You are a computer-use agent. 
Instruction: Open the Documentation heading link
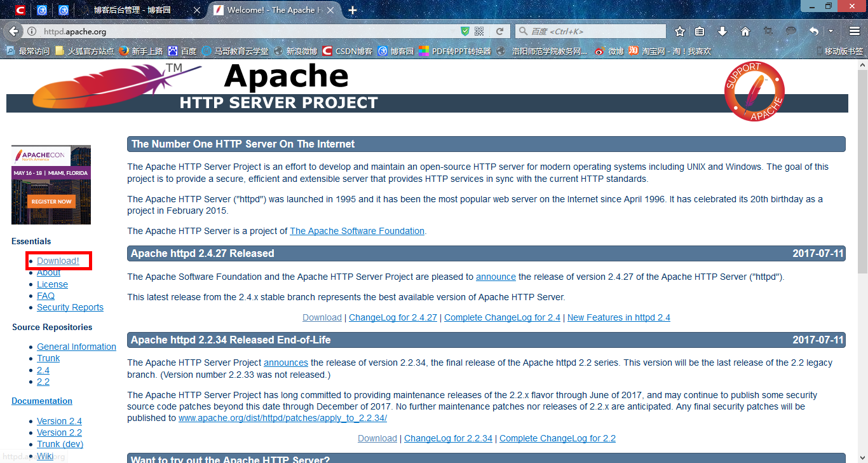[x=42, y=401]
